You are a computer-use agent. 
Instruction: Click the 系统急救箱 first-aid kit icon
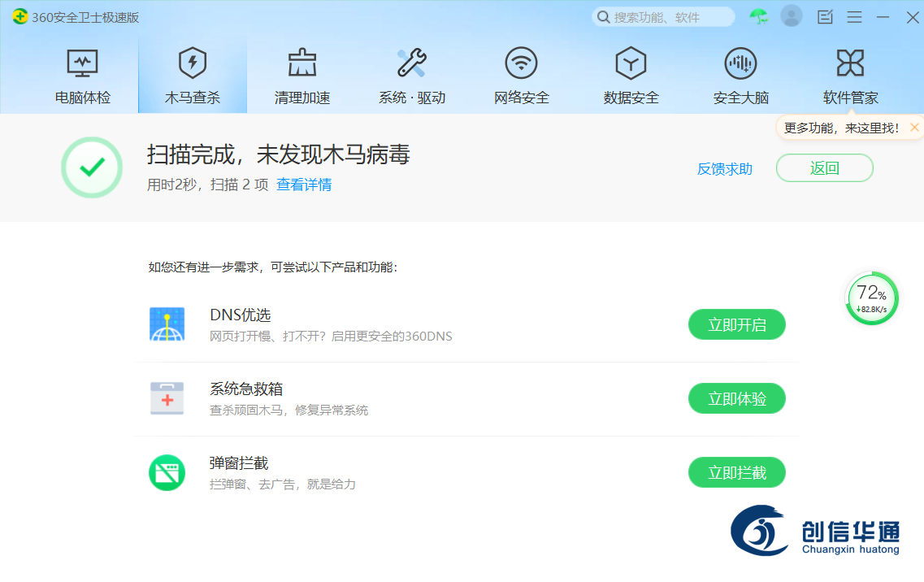(x=167, y=398)
